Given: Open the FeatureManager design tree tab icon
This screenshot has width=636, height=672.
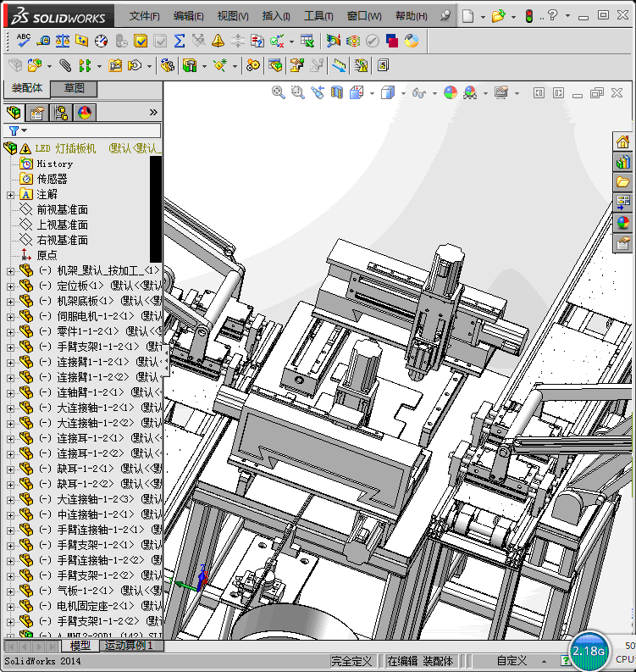Looking at the screenshot, I should (x=14, y=113).
